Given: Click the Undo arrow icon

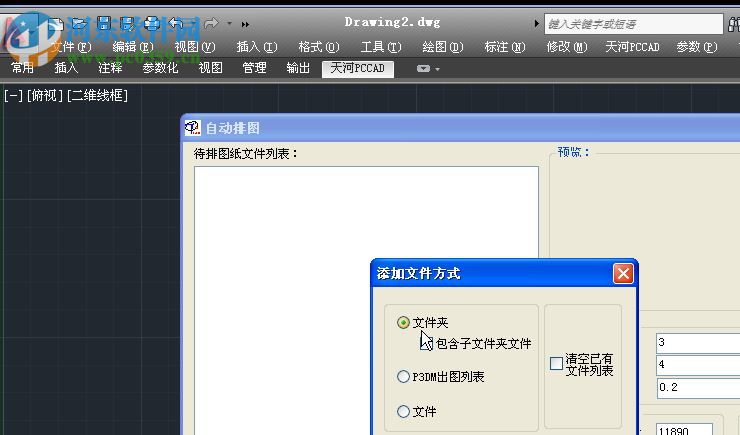Looking at the screenshot, I should coord(176,23).
